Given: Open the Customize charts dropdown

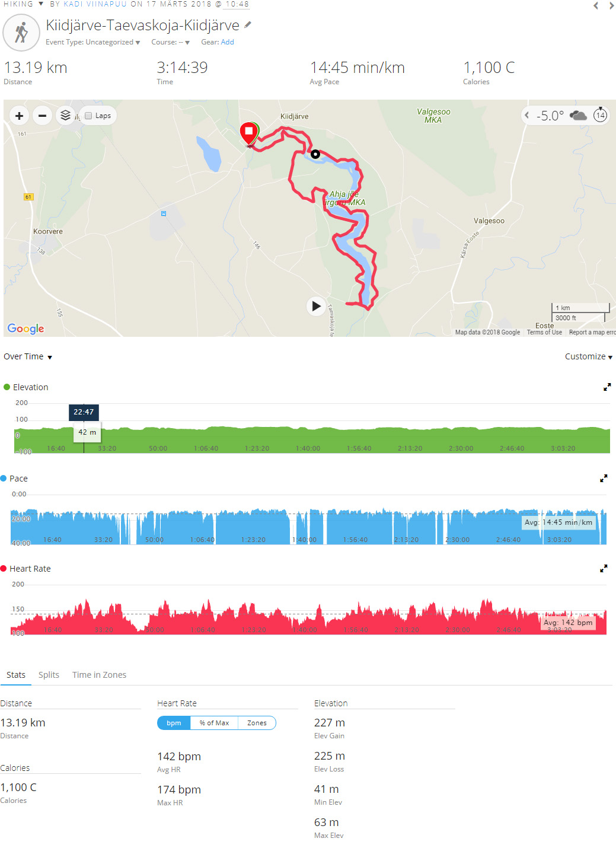Looking at the screenshot, I should coord(589,356).
